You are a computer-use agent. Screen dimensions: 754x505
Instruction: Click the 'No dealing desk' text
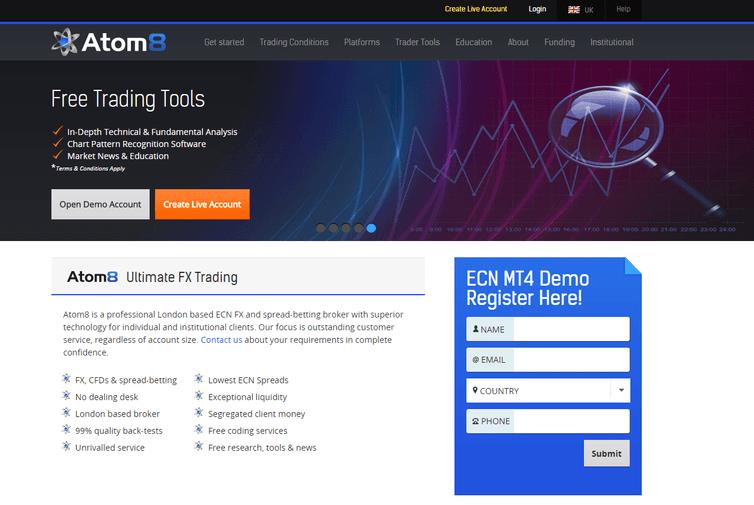[107, 397]
